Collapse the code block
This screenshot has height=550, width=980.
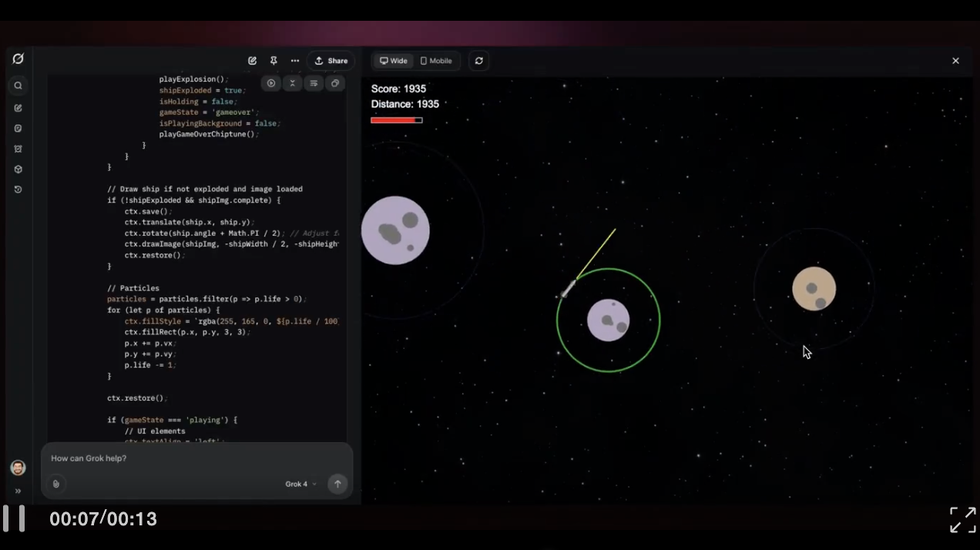click(292, 83)
